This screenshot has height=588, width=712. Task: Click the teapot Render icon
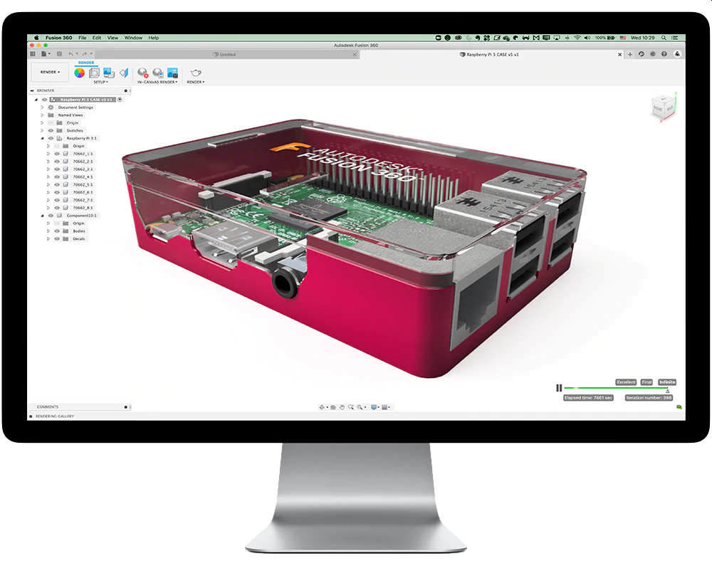(x=196, y=73)
